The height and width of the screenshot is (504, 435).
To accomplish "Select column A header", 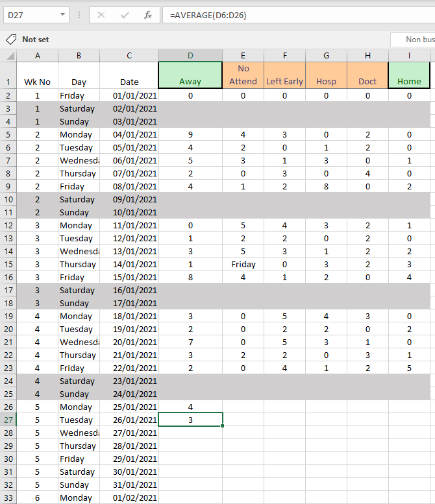I will click(x=37, y=56).
